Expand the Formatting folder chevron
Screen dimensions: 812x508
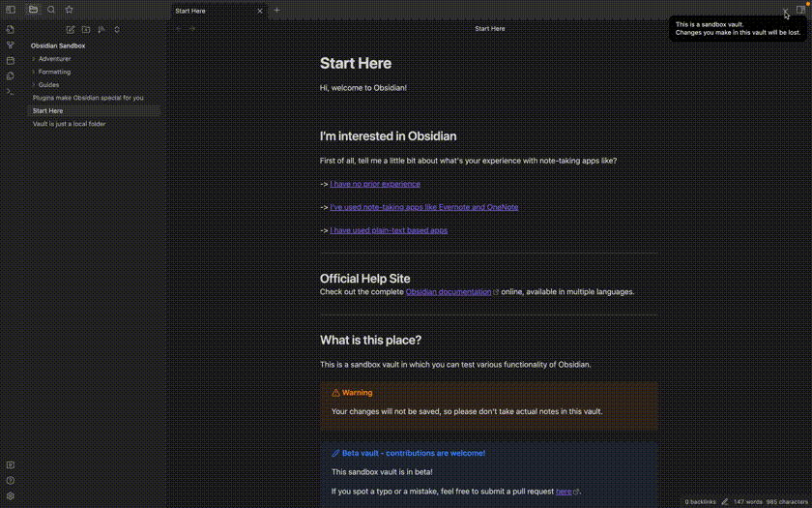click(34, 72)
